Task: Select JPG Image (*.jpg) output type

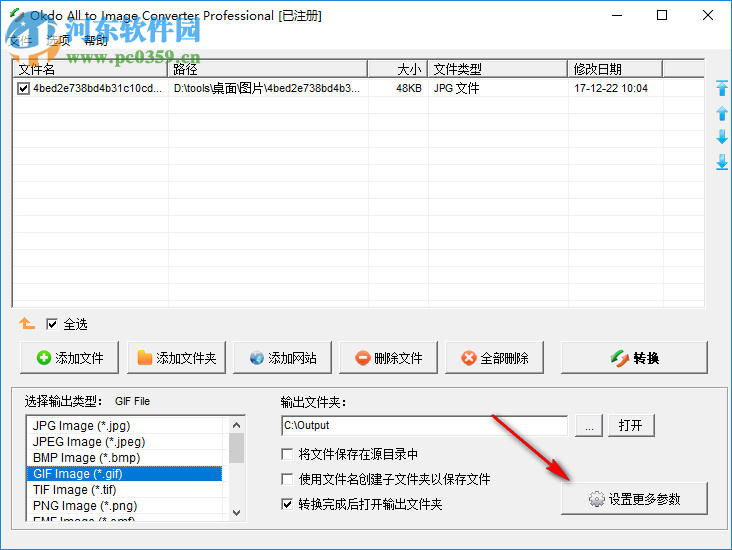Action: tap(124, 426)
